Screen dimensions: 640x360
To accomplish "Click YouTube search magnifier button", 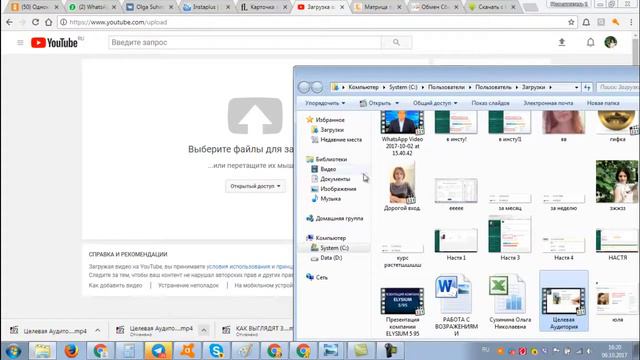I will (x=396, y=42).
